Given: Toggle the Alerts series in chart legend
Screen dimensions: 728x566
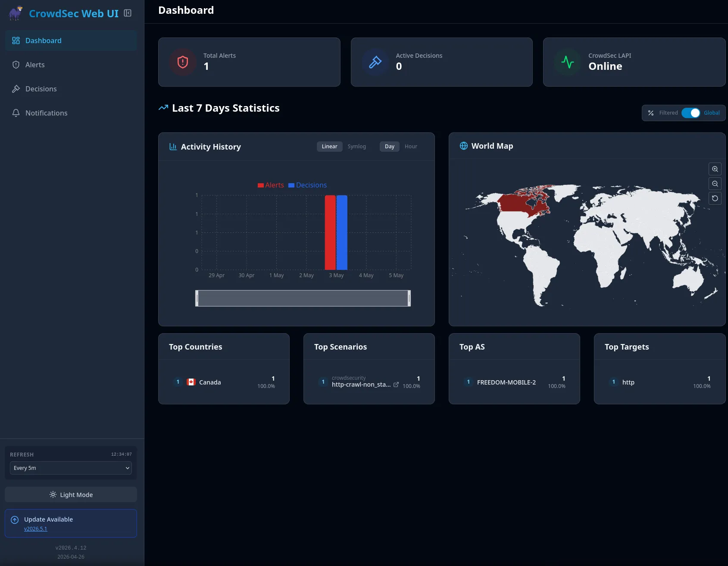Looking at the screenshot, I should [271, 185].
